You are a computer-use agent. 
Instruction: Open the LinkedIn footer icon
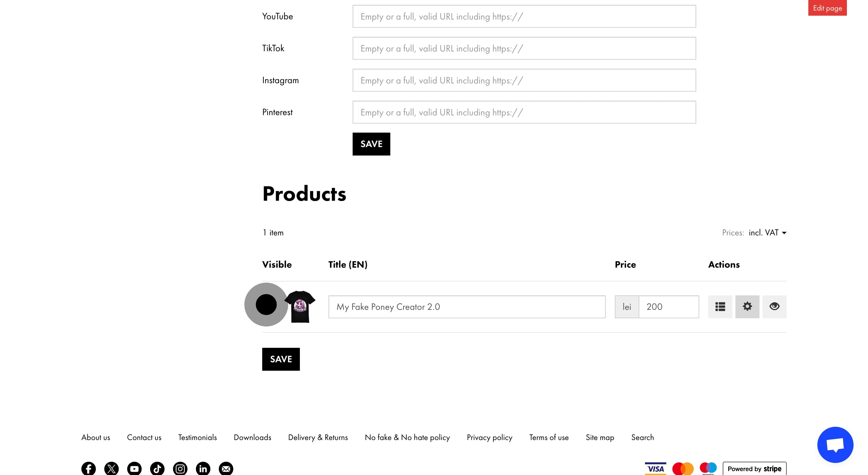(x=203, y=468)
